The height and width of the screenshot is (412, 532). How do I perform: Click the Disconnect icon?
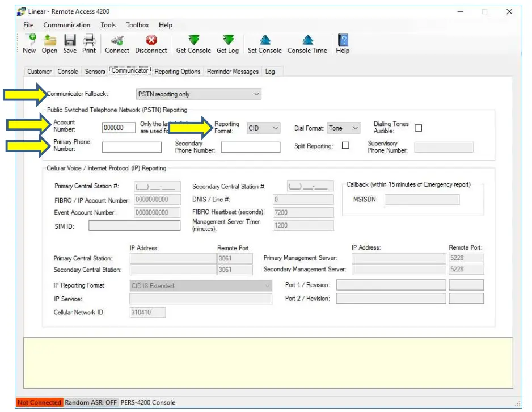coord(151,43)
